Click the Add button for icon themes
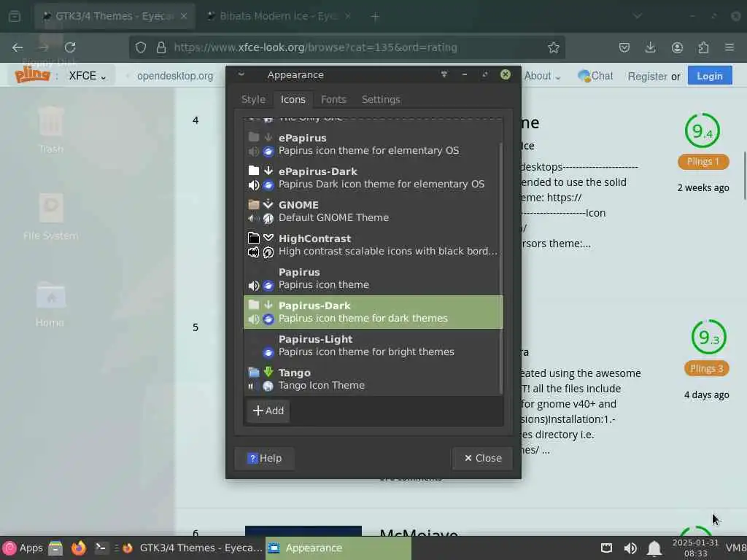Viewport: 747px width, 560px height. point(268,411)
